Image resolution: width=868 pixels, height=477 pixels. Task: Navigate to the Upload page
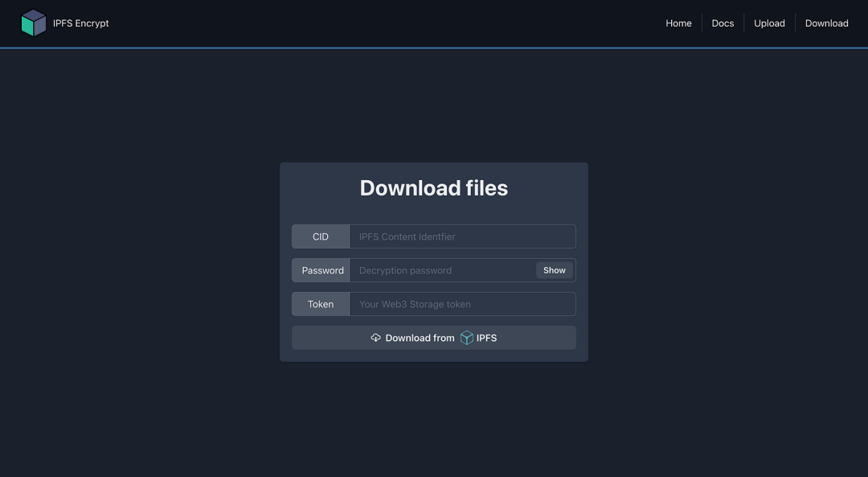click(x=769, y=23)
